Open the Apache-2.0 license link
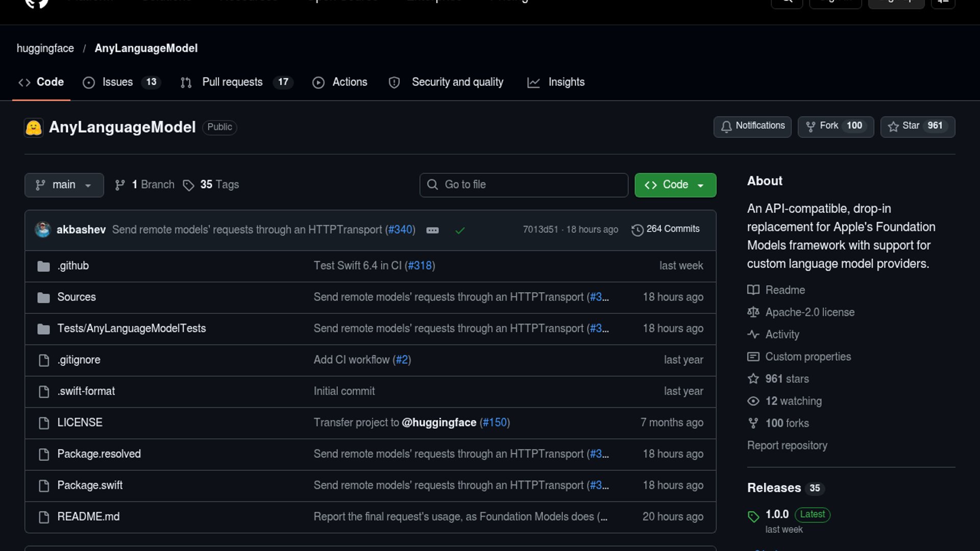Image resolution: width=980 pixels, height=551 pixels. coord(801,312)
